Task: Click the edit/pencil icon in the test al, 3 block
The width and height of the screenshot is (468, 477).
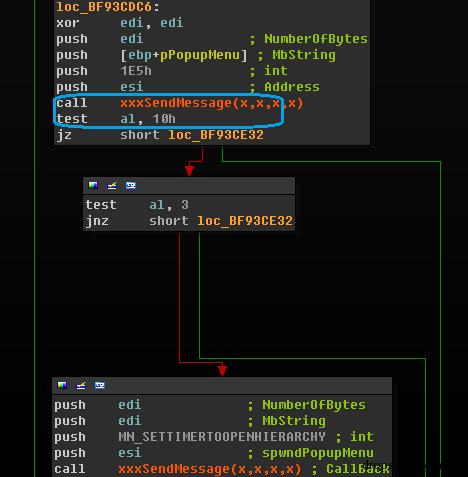Action: click(x=112, y=185)
